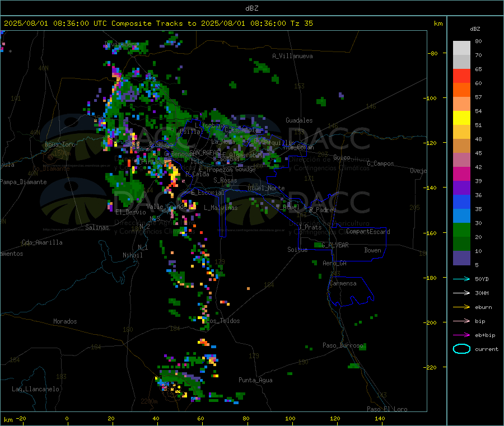Click the -80 km y-axis tick label

(x=432, y=53)
